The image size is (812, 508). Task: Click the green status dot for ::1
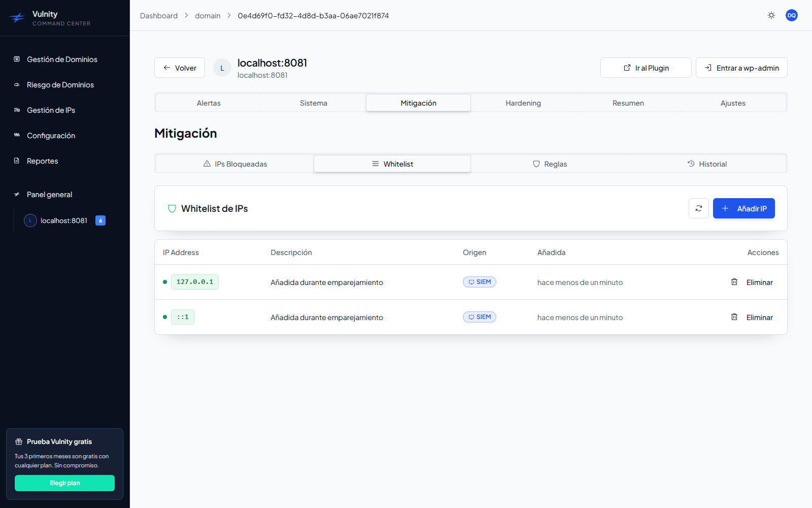pyautogui.click(x=165, y=317)
